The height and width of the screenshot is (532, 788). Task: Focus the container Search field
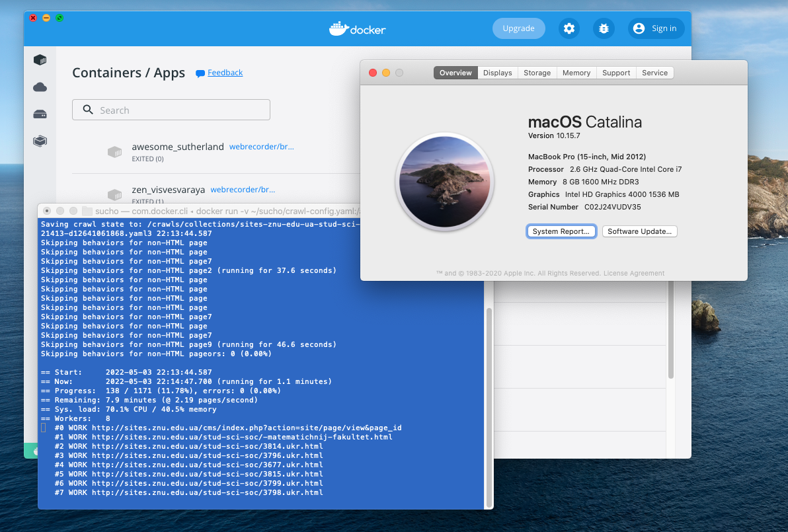point(171,110)
